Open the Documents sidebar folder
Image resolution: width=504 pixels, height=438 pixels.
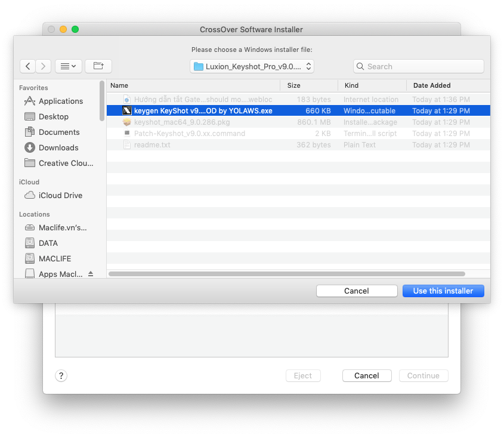(58, 132)
